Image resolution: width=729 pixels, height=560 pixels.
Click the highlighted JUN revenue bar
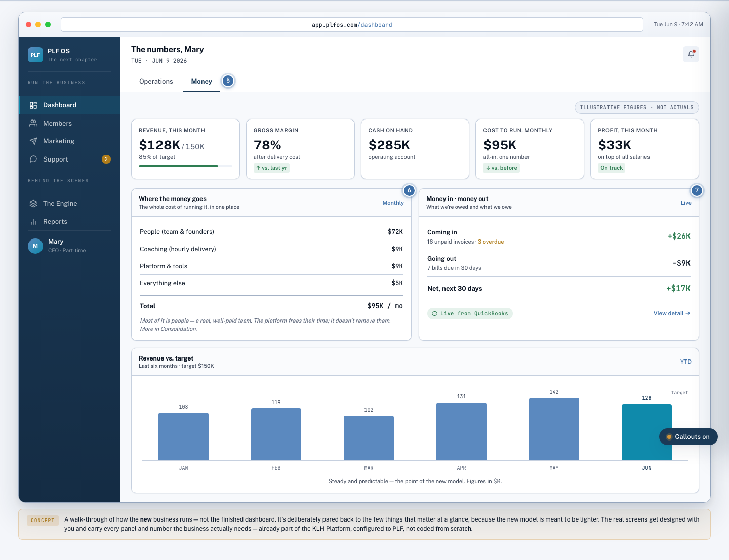tap(646, 432)
